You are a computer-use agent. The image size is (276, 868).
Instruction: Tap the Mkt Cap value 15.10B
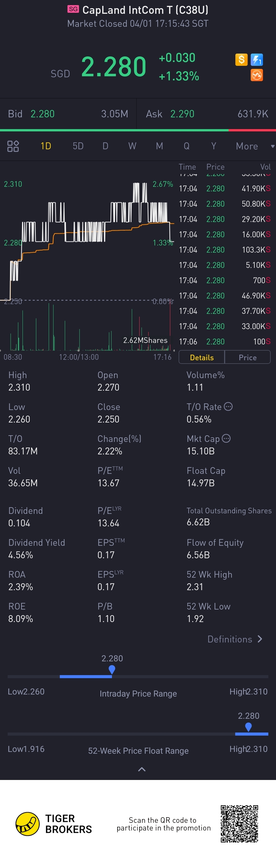tap(200, 451)
